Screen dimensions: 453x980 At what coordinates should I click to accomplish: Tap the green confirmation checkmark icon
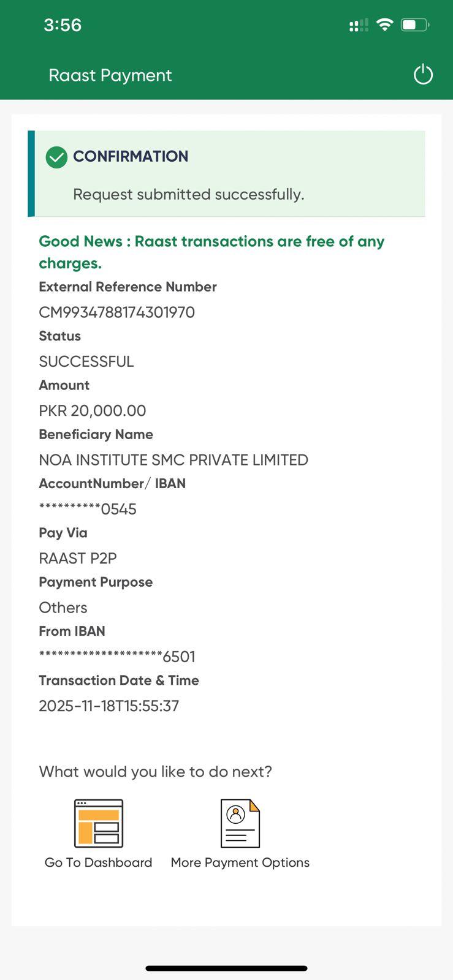pos(56,157)
